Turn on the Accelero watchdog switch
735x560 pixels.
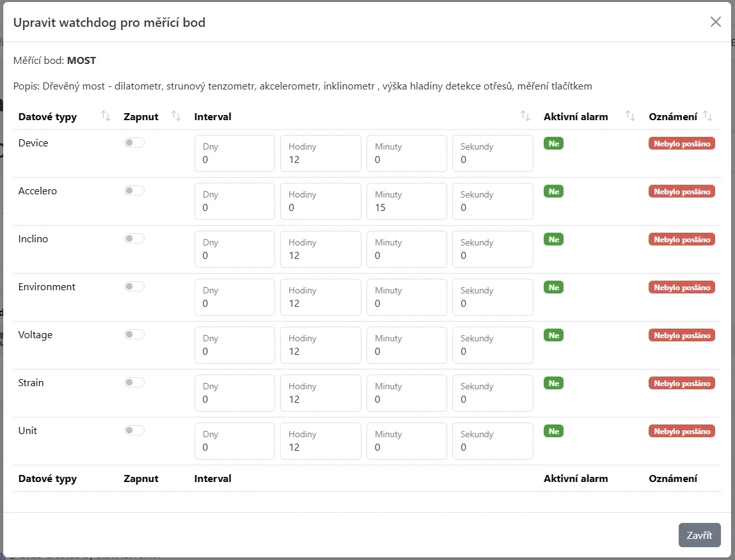click(134, 191)
